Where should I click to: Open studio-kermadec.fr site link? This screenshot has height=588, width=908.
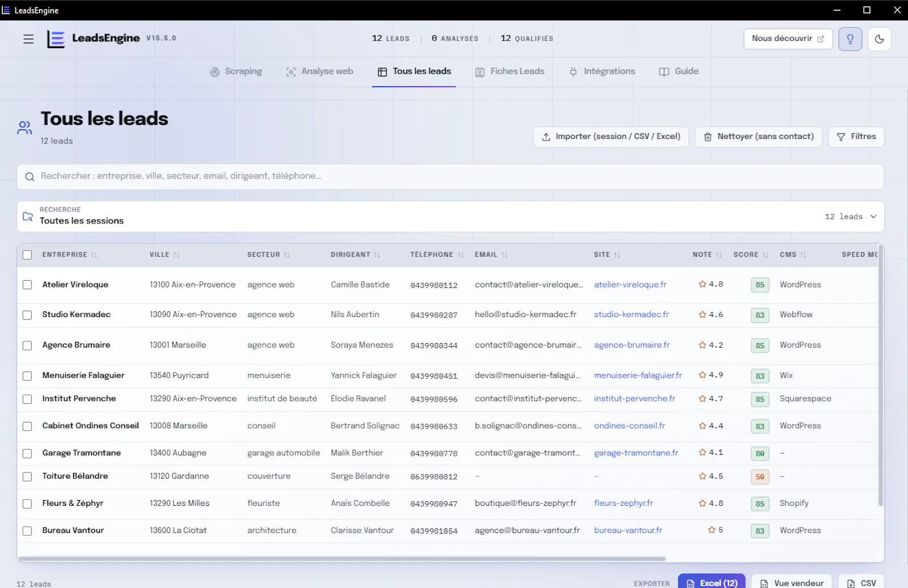click(x=632, y=314)
